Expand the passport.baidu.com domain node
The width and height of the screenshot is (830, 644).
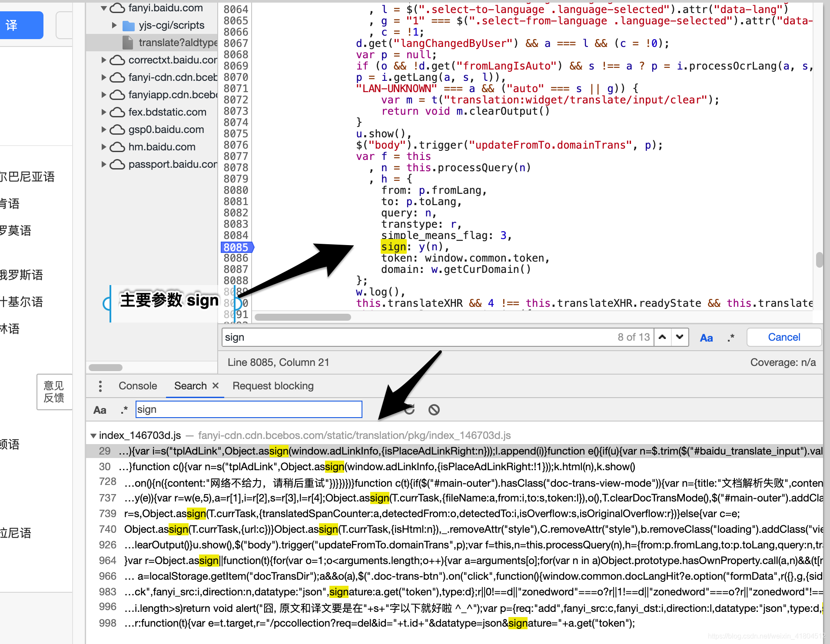[103, 164]
